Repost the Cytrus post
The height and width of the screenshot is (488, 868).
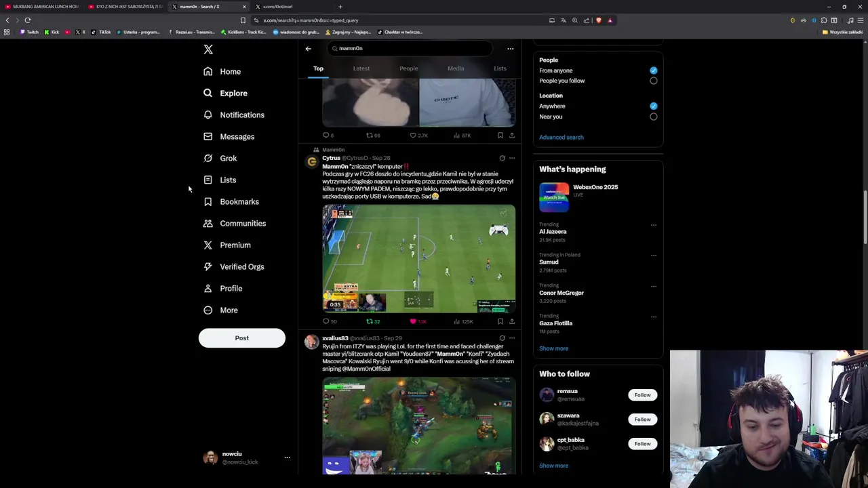pos(370,321)
